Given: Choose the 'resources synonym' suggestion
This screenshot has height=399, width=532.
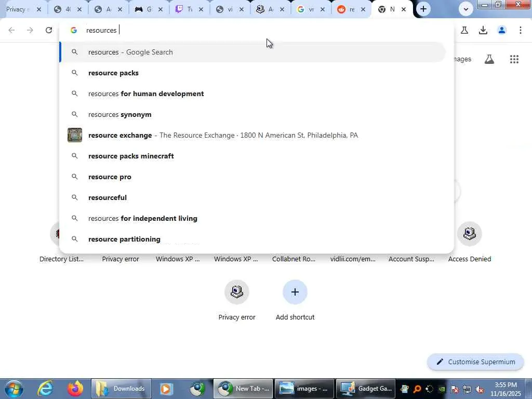Looking at the screenshot, I should tap(253, 114).
